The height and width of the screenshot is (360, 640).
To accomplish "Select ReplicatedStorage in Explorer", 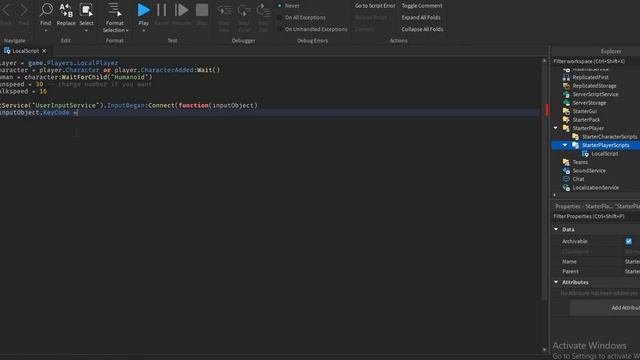I will coord(594,86).
